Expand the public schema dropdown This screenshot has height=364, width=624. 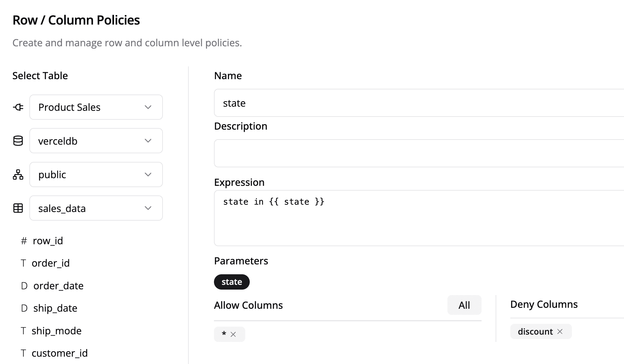[96, 175]
